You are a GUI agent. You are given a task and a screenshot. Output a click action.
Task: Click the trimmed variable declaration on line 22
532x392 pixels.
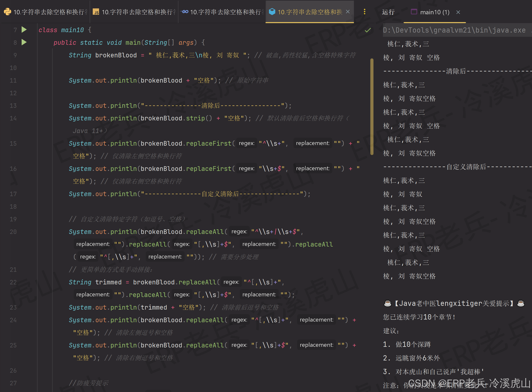point(108,282)
